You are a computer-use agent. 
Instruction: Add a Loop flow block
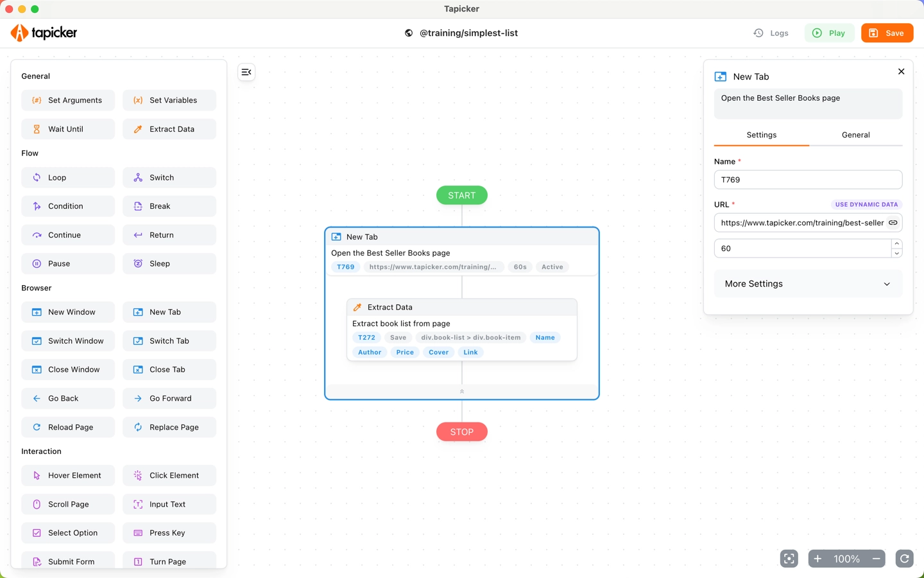click(x=68, y=177)
